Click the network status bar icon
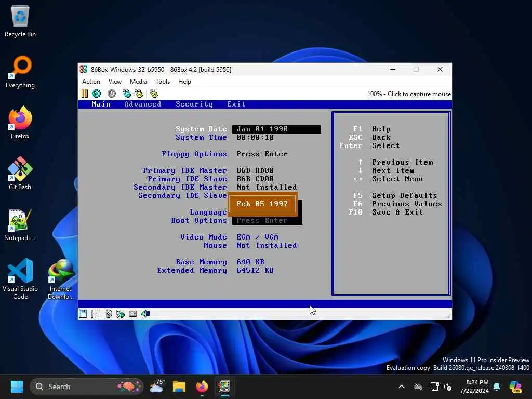 121,314
